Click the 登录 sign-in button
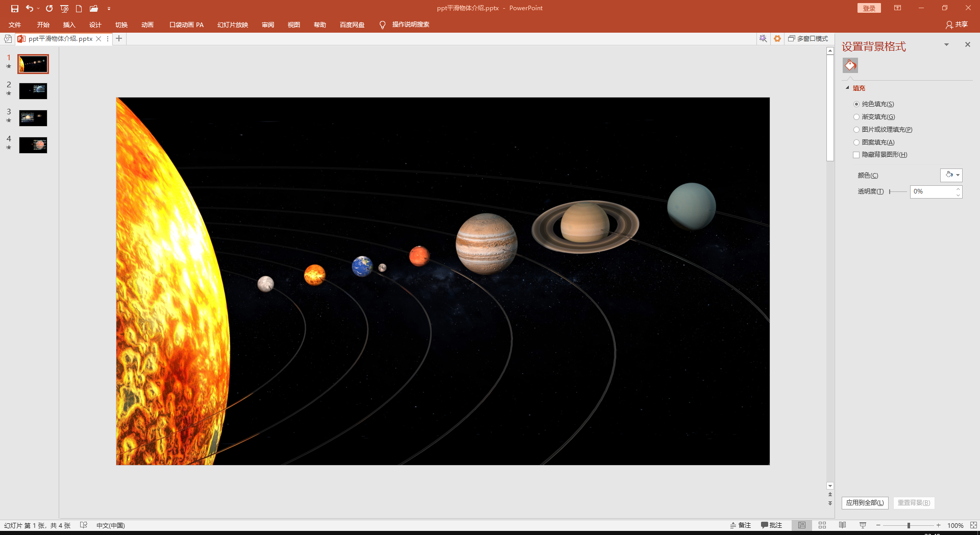This screenshot has width=980, height=535. pos(869,8)
